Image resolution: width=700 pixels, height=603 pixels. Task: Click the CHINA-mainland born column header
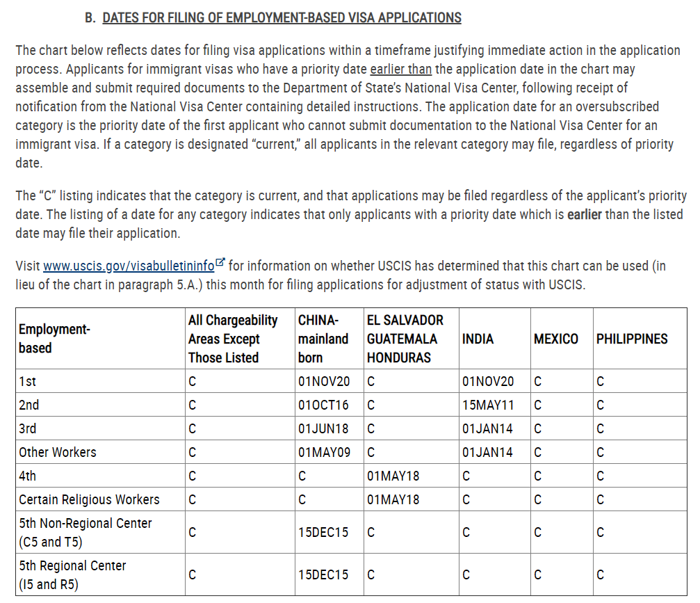323,339
